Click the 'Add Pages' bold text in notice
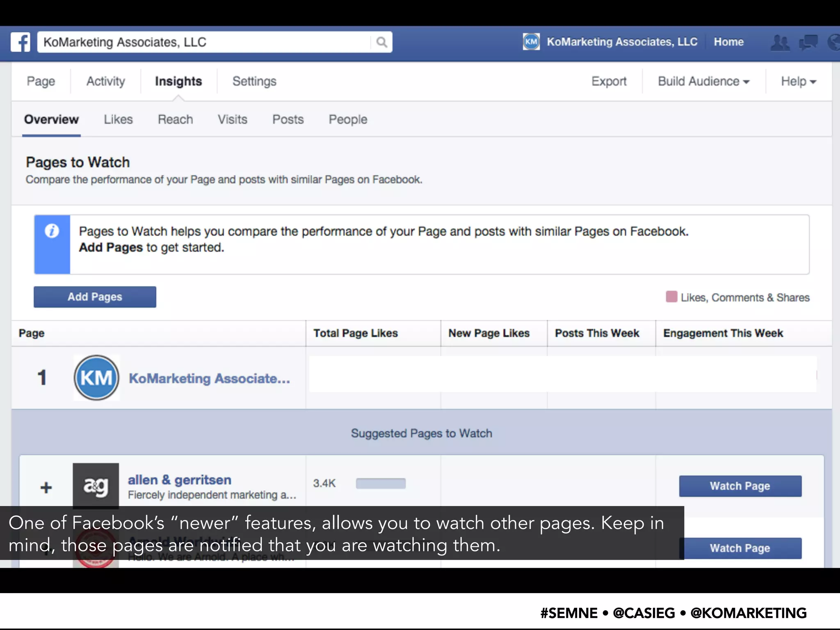This screenshot has width=840, height=630. pos(111,247)
